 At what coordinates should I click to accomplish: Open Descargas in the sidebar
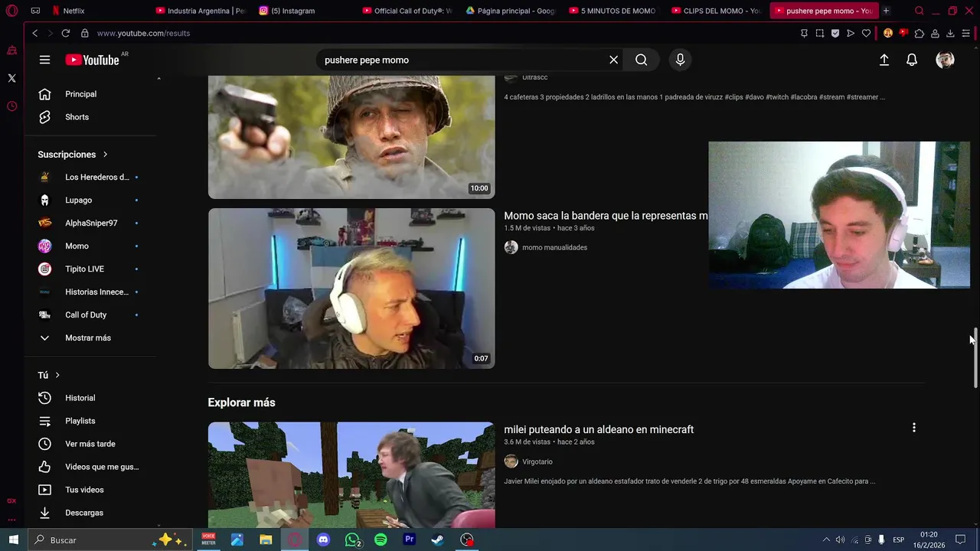92,513
